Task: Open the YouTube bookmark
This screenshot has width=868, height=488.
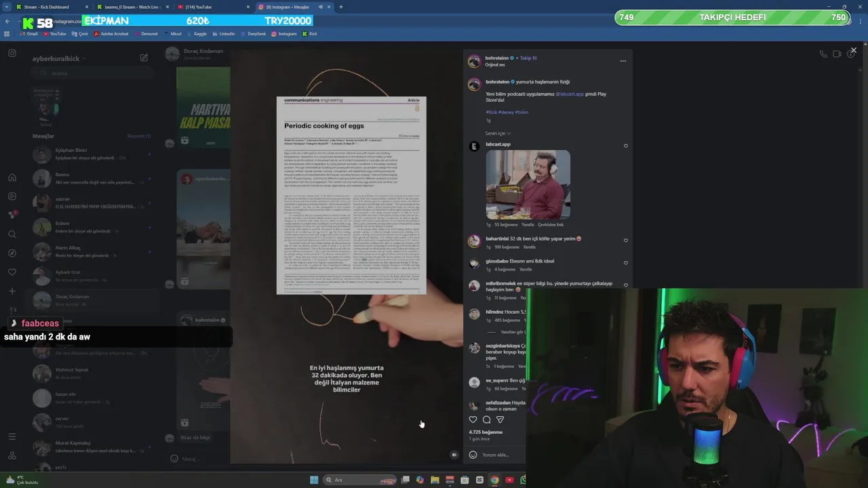Action: pyautogui.click(x=54, y=33)
